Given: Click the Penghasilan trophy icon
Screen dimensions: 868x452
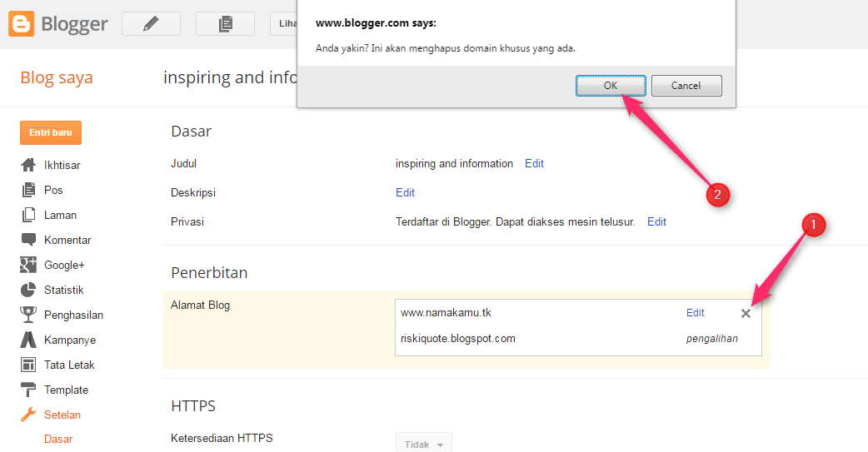Looking at the screenshot, I should click(x=28, y=315).
